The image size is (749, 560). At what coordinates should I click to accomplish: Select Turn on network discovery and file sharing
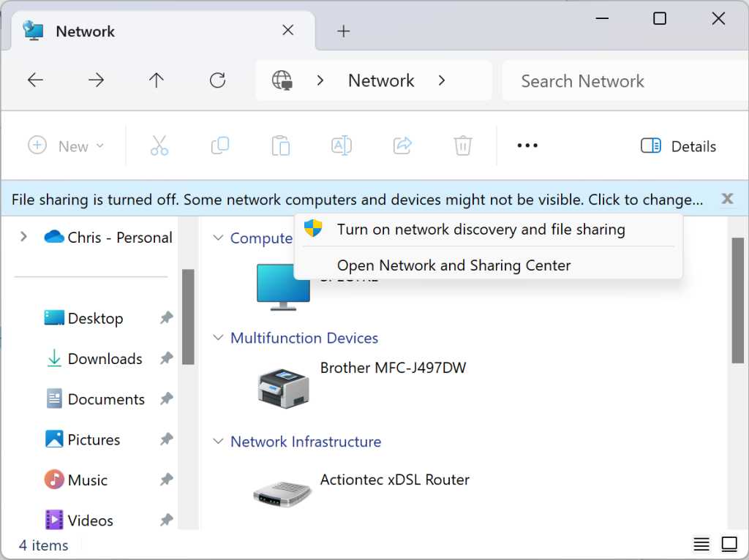(481, 229)
